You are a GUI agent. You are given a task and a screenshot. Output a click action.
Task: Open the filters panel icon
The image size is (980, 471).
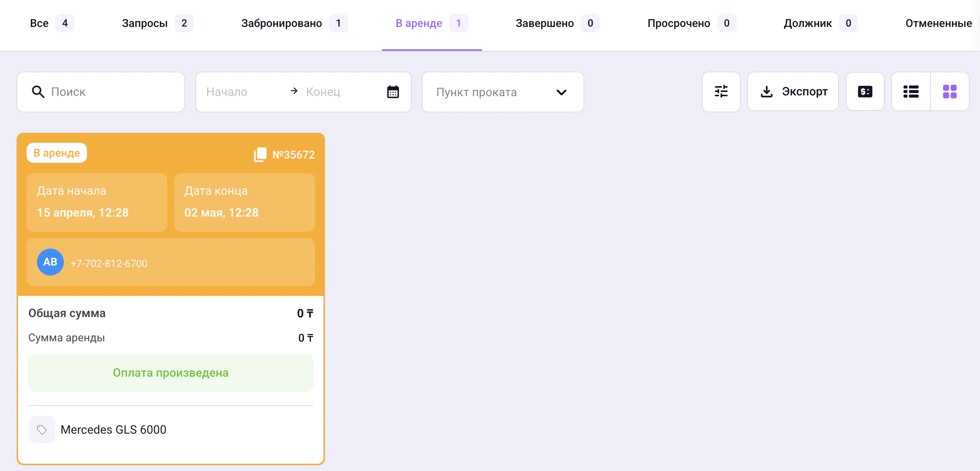721,92
